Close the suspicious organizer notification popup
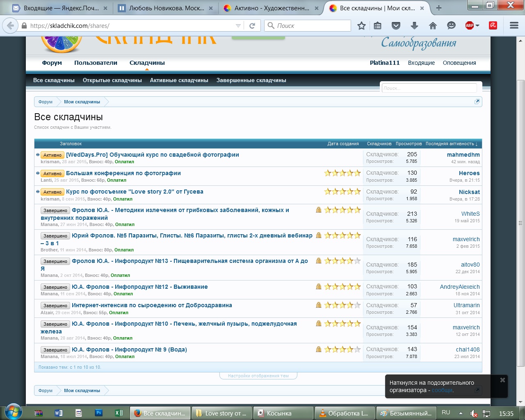Screen dimensions: 525x420 pyautogui.click(x=502, y=380)
